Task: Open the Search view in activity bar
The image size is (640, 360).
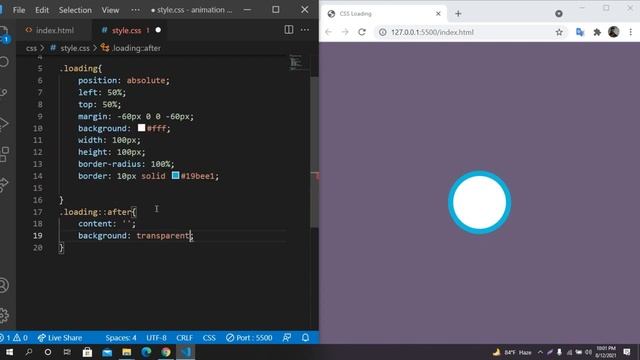Action: pyautogui.click(x=4, y=62)
